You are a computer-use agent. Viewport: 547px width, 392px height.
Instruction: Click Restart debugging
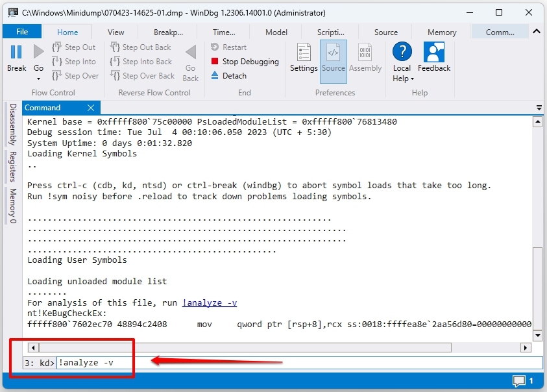[228, 47]
